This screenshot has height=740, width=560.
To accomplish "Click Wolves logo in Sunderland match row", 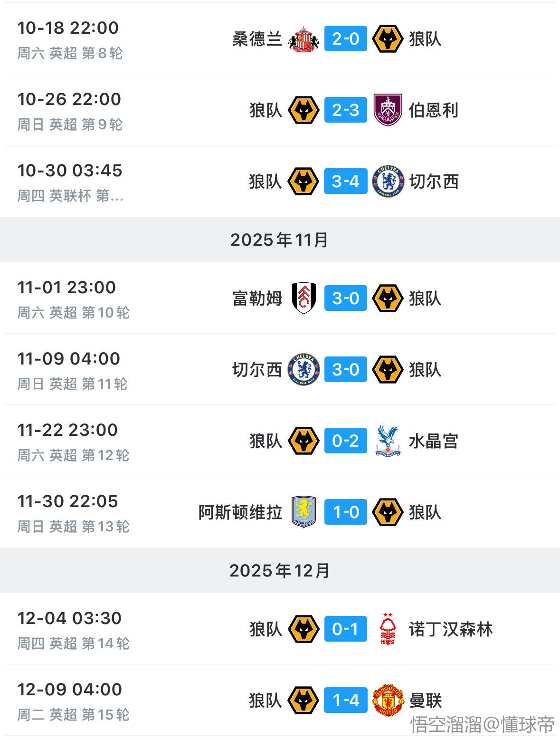I will pyautogui.click(x=388, y=39).
